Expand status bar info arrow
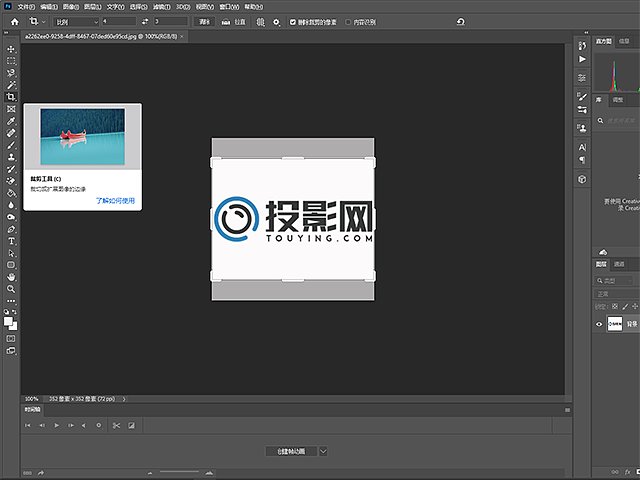The height and width of the screenshot is (480, 640). [x=124, y=399]
